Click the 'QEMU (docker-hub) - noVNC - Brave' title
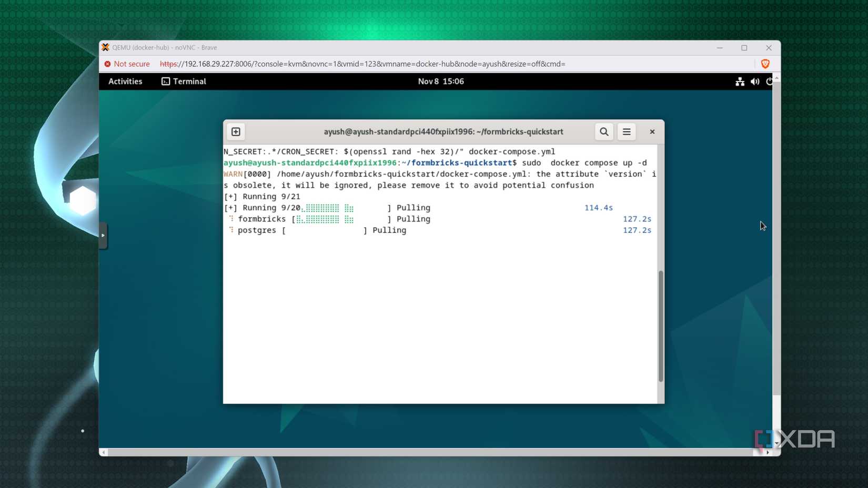Screen dimensions: 868x488 pyautogui.click(x=164, y=47)
